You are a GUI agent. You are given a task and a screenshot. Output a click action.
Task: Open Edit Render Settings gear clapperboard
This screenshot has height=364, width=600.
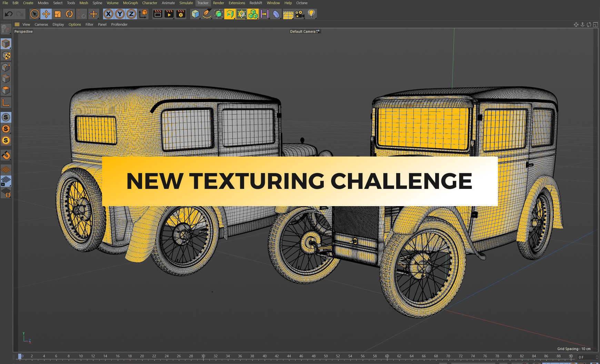[181, 14]
